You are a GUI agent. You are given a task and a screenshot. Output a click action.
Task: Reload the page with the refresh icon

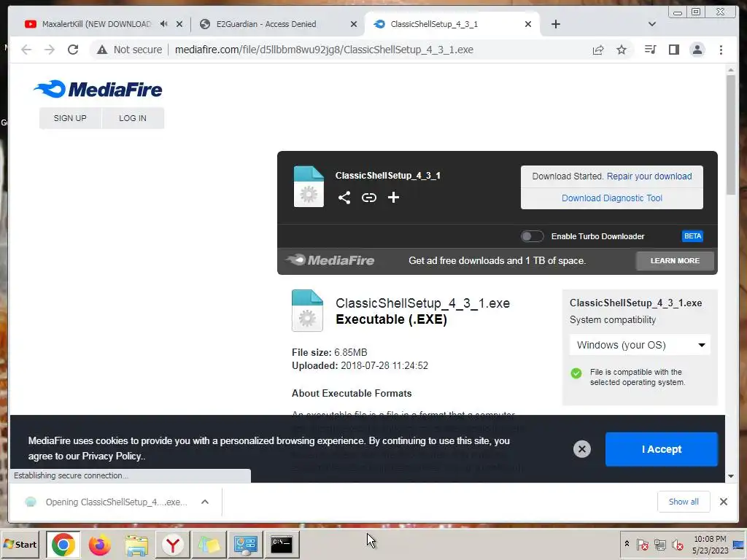(73, 50)
